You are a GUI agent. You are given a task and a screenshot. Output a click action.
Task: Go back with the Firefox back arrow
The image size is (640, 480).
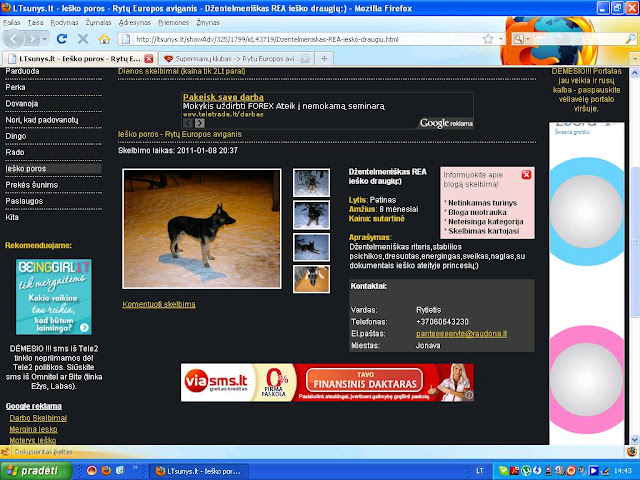point(13,39)
